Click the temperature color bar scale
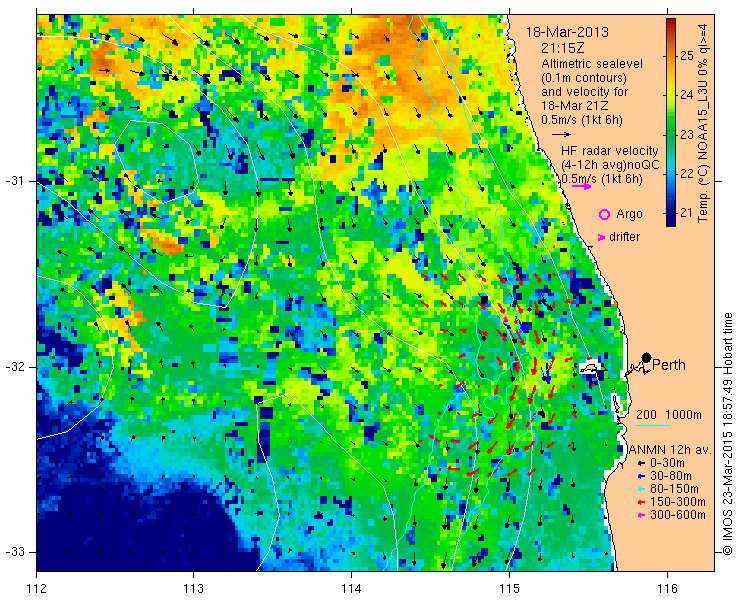 click(671, 123)
